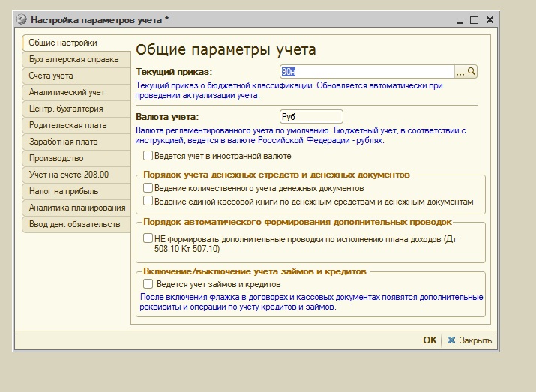Select the Общие настройки tab
This screenshot has width=536, height=392.
point(76,43)
